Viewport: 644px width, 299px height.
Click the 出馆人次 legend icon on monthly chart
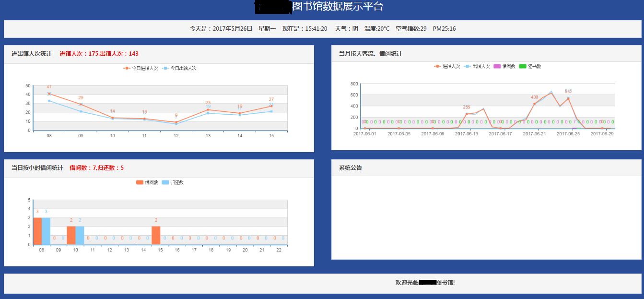467,66
